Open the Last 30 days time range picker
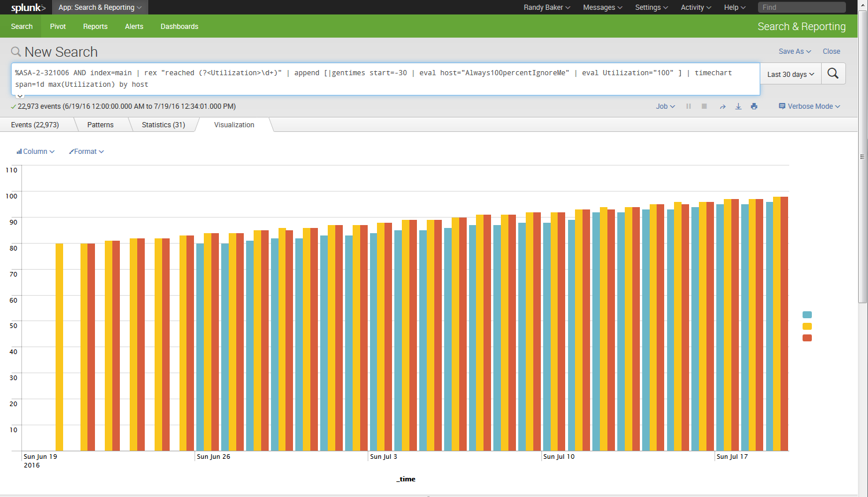The height and width of the screenshot is (497, 868). 790,73
